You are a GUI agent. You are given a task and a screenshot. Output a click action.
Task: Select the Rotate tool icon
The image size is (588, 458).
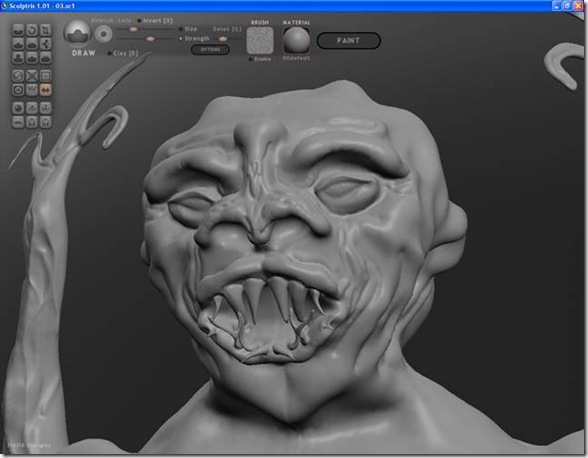pyautogui.click(x=32, y=30)
